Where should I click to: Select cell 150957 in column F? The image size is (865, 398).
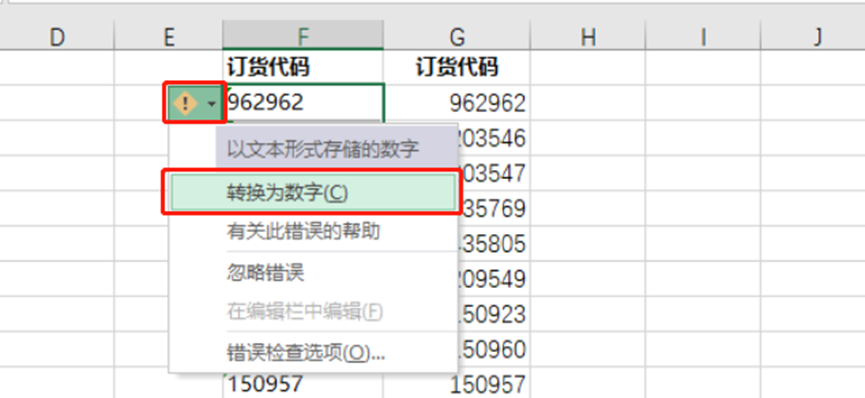point(303,385)
